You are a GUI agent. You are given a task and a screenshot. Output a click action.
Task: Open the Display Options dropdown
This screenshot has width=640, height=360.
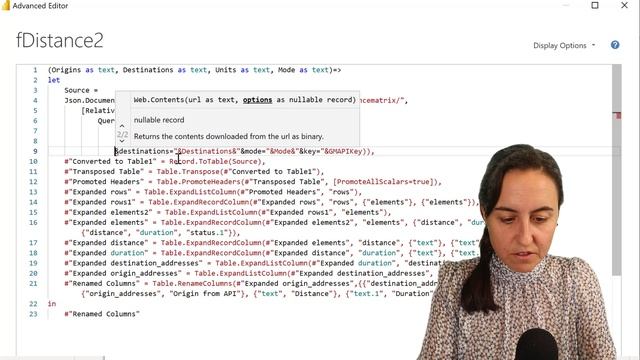coord(564,46)
